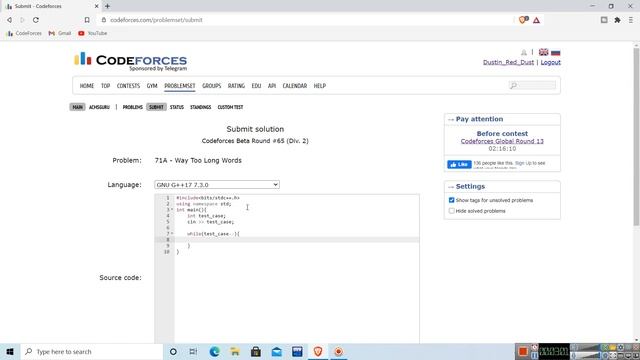Viewport: 640px width, 360px height.
Task: Select the STATUS sub-tab
Action: click(177, 107)
